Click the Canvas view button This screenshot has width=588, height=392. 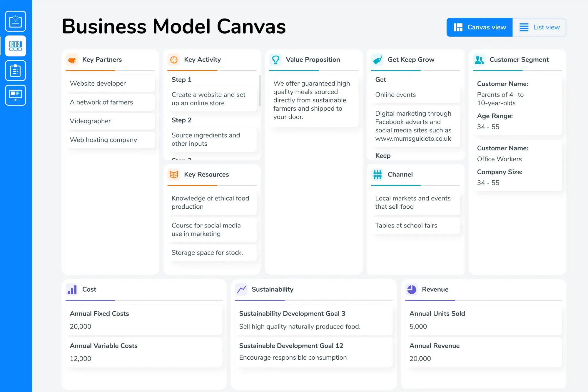[x=479, y=27]
